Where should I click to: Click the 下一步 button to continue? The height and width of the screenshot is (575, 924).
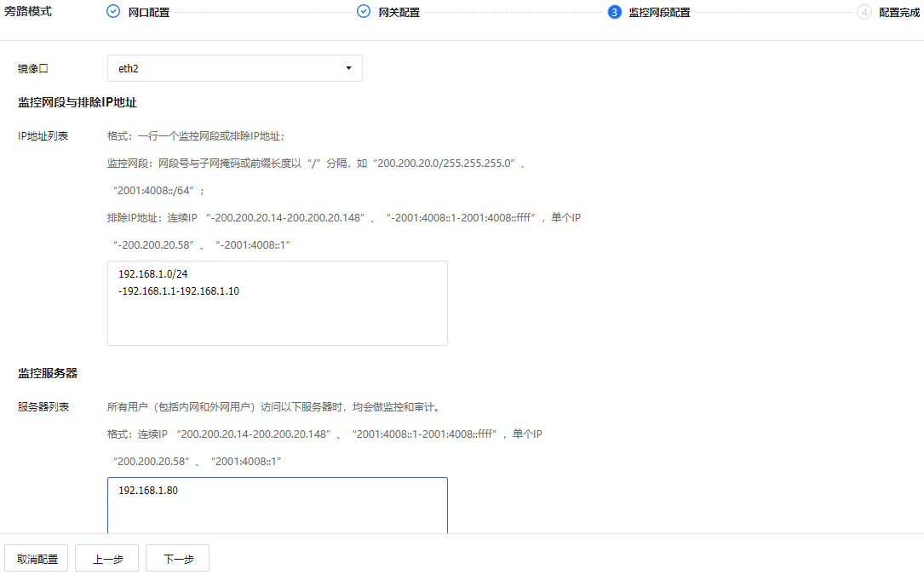pos(177,558)
